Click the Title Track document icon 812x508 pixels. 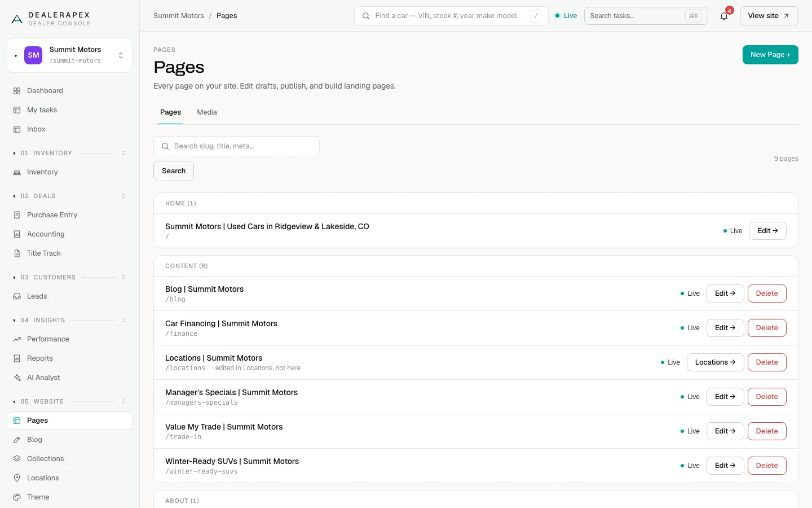(x=17, y=253)
